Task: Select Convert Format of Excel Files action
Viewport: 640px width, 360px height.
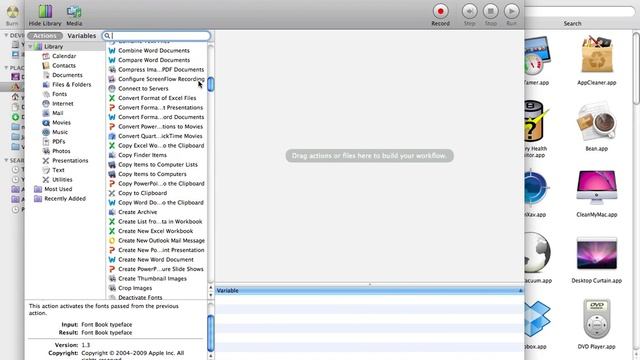Action: [157, 98]
